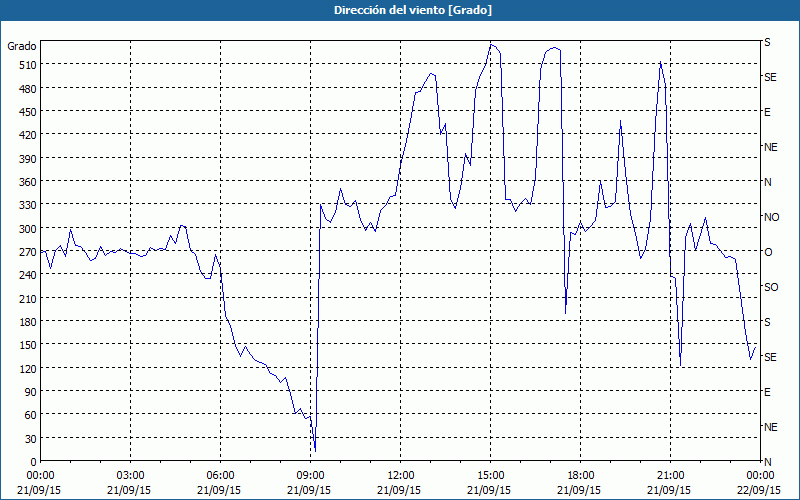Image resolution: width=800 pixels, height=500 pixels.
Task: Select the 60 degree tick label
Action: pyautogui.click(x=30, y=415)
